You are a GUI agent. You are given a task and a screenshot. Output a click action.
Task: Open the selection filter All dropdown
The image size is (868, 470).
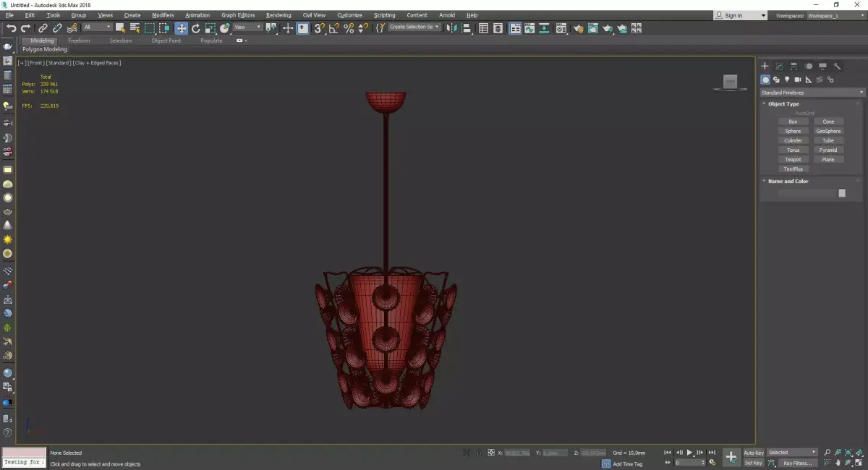pos(97,27)
